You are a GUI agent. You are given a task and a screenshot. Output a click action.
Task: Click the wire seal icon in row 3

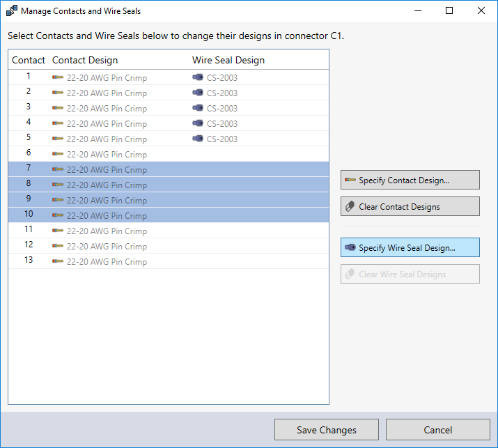point(198,108)
